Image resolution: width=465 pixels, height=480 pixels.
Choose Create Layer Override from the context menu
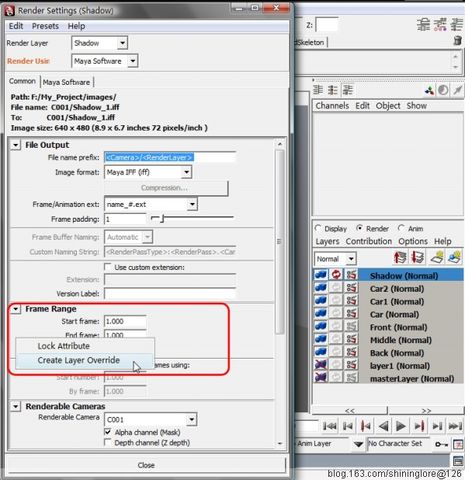pos(79,360)
